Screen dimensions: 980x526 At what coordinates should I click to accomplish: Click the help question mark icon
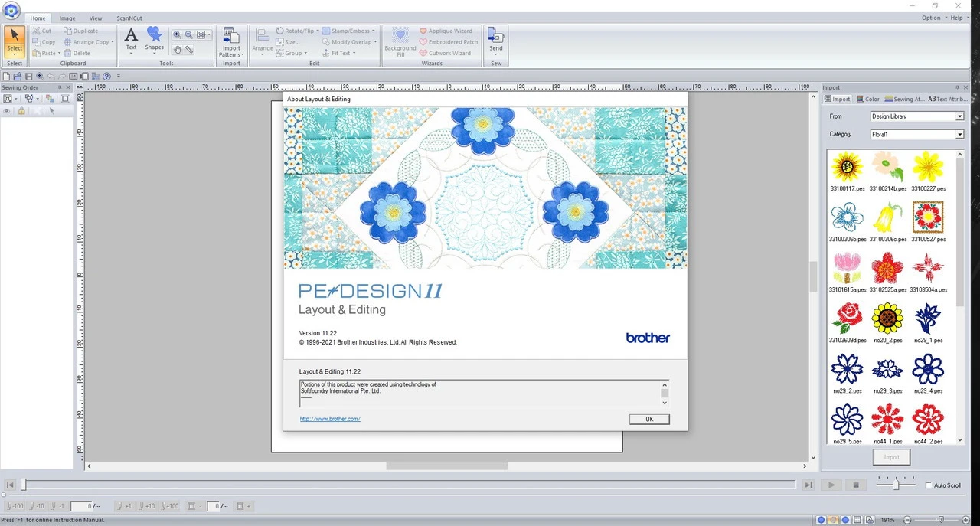click(x=107, y=77)
